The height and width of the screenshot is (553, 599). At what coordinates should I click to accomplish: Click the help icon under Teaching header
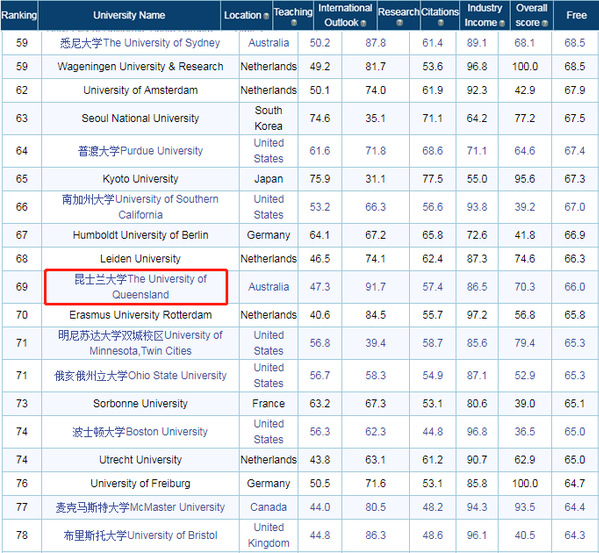tap(294, 23)
